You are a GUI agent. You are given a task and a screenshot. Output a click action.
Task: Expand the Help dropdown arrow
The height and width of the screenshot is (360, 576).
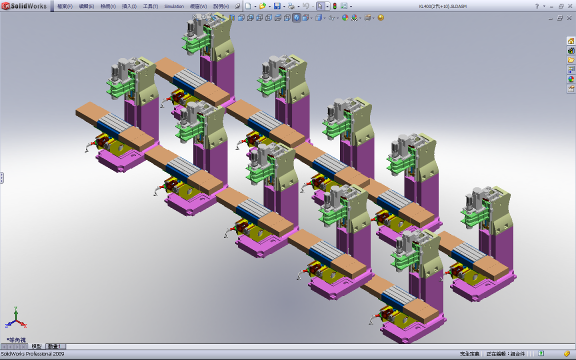[544, 6]
